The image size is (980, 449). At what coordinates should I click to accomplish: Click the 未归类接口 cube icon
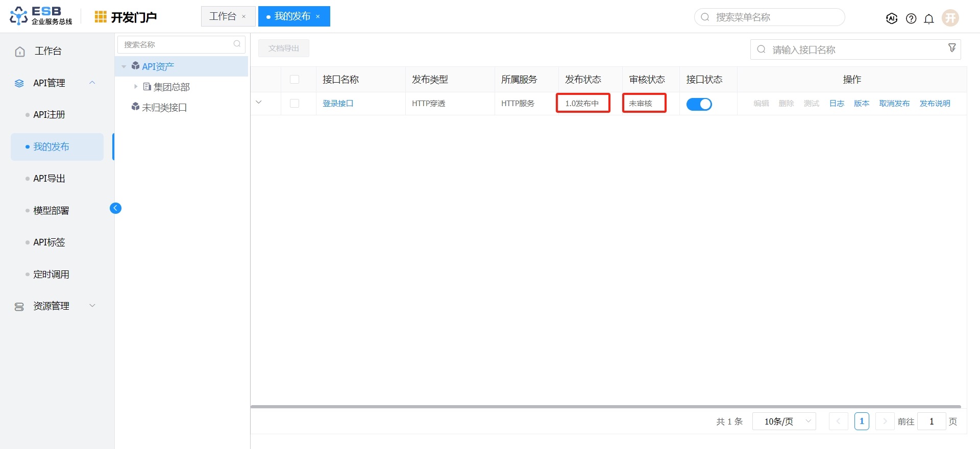coord(135,107)
